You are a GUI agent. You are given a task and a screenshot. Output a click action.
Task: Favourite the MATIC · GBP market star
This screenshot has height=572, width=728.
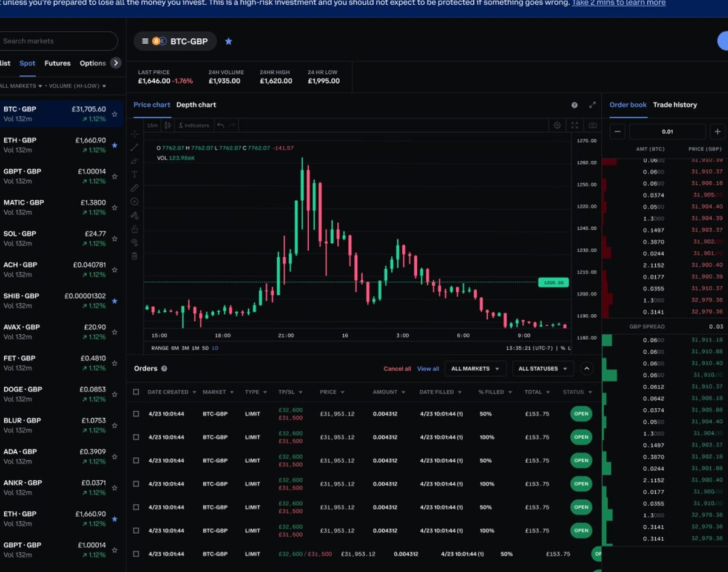(115, 207)
